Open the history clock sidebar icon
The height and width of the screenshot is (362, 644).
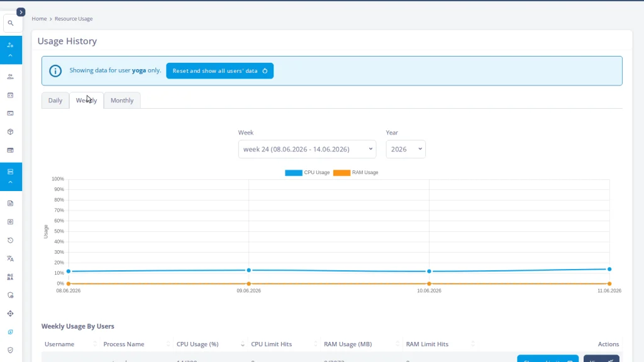coord(11,240)
